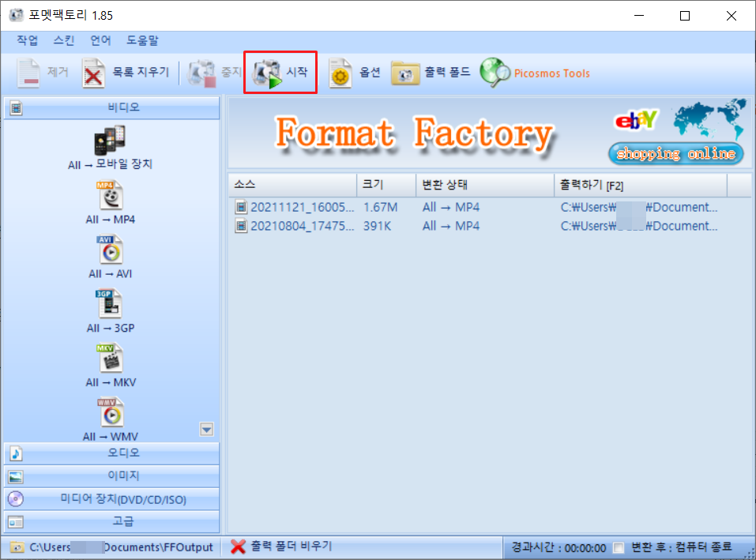Click output path of the 1.67M file

click(639, 207)
